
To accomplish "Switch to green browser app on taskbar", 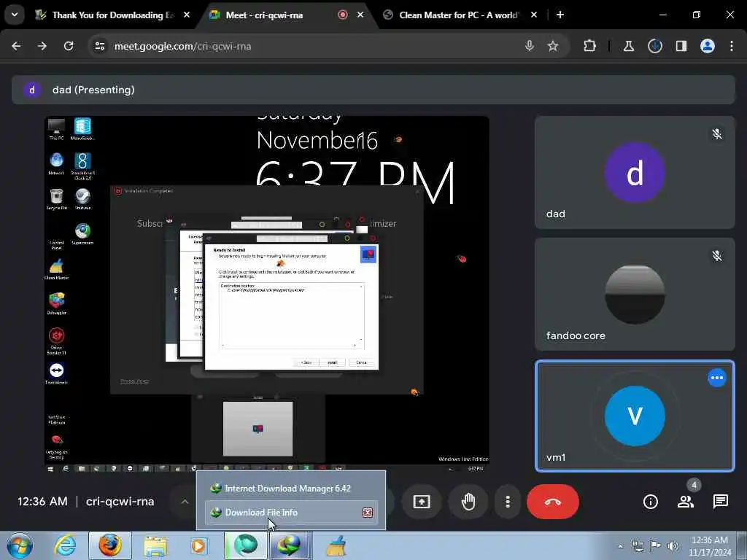I will tap(246, 545).
